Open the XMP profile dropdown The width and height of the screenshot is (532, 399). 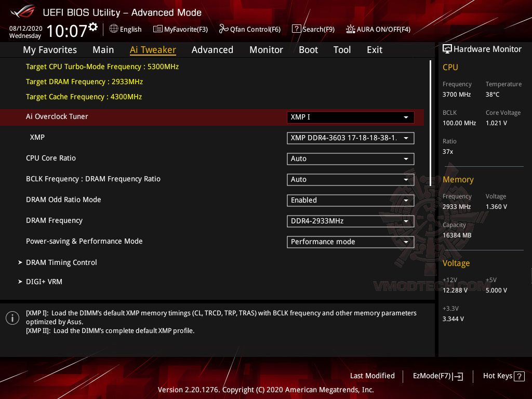coord(351,138)
